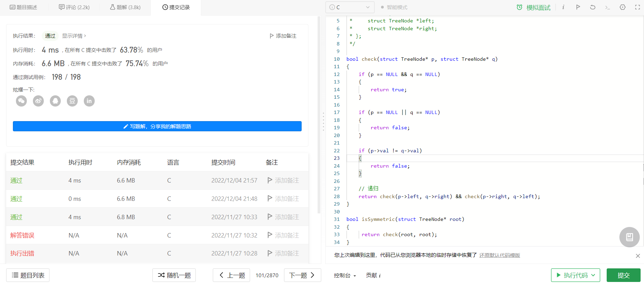This screenshot has width=644, height=285.
Task: Open the language dropdown showing C
Action: [350, 7]
